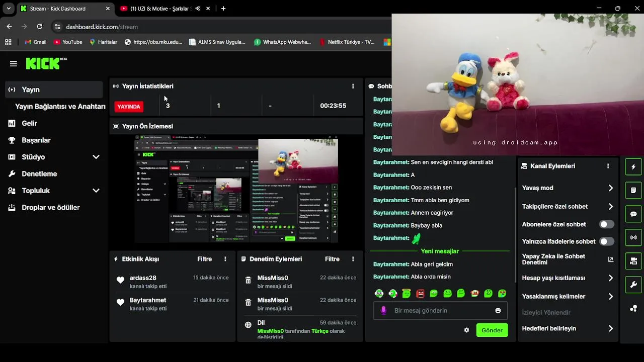This screenshot has height=362, width=644.
Task: Click the camera icon in right toolbar
Action: click(x=633, y=261)
